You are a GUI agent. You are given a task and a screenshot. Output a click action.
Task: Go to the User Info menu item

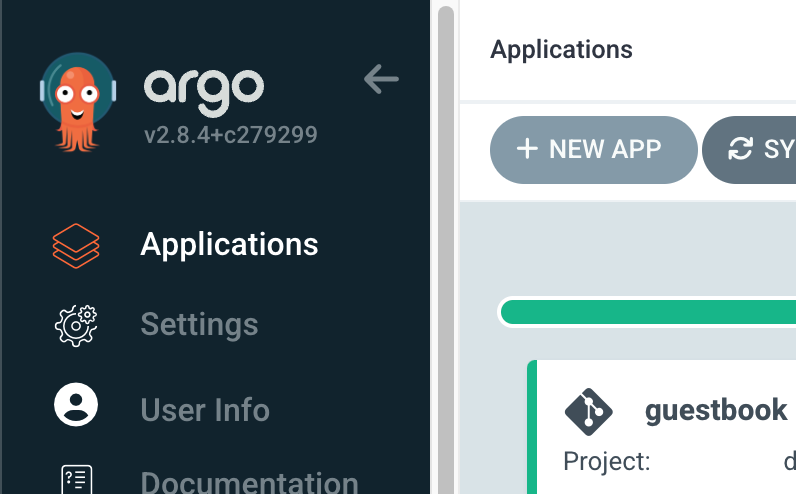point(205,410)
